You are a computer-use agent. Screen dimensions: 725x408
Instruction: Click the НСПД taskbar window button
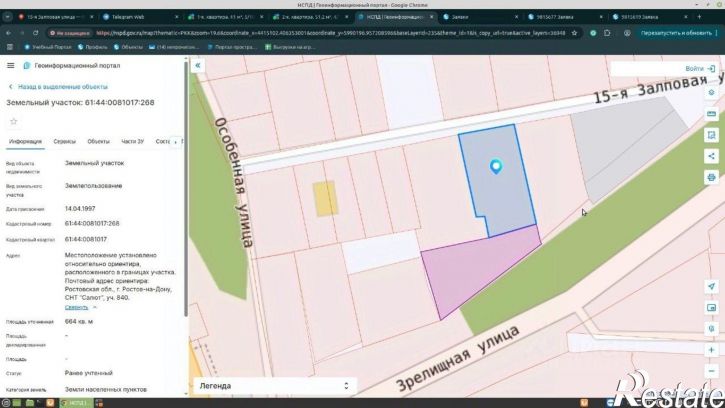click(76, 403)
